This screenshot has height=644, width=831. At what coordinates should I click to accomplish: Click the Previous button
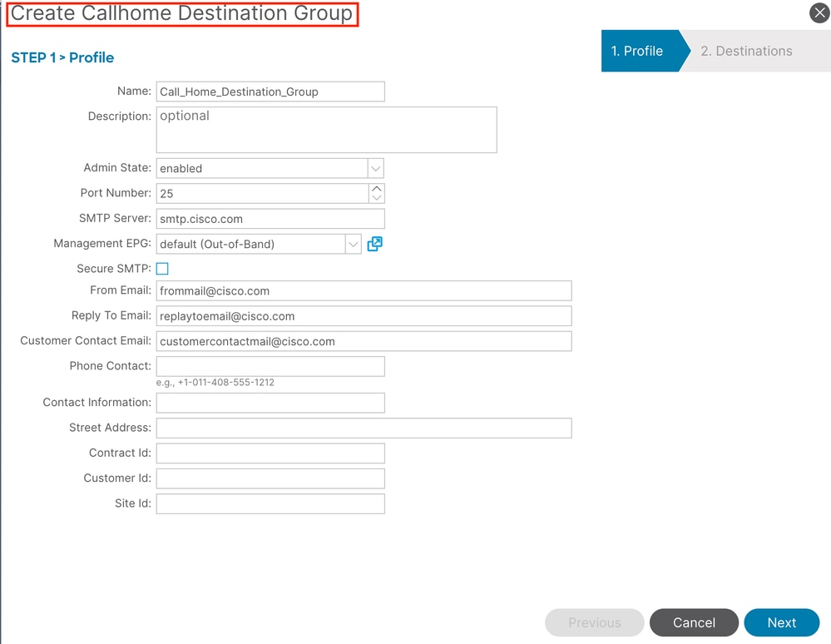coord(594,622)
